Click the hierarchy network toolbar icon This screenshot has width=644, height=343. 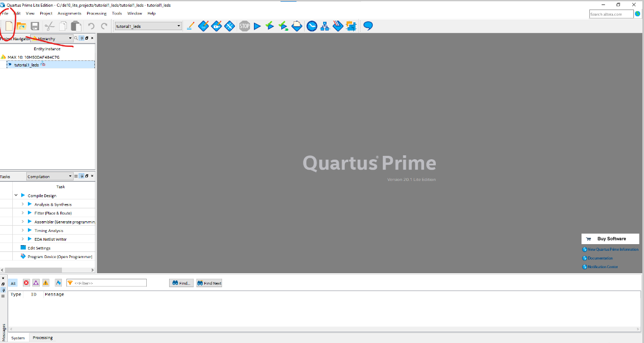coord(325,26)
